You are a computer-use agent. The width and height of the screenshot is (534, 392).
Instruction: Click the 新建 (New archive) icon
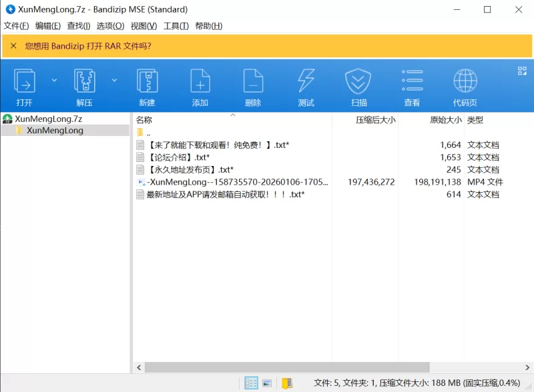(x=147, y=81)
